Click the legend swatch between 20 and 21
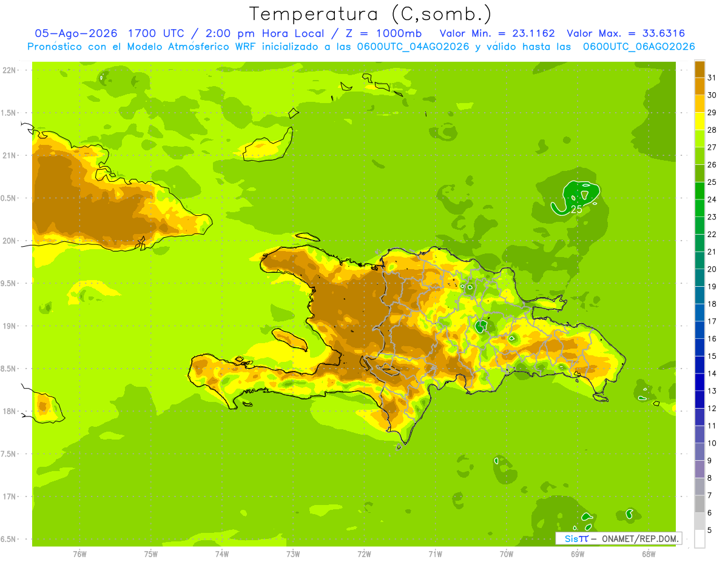 [699, 261]
